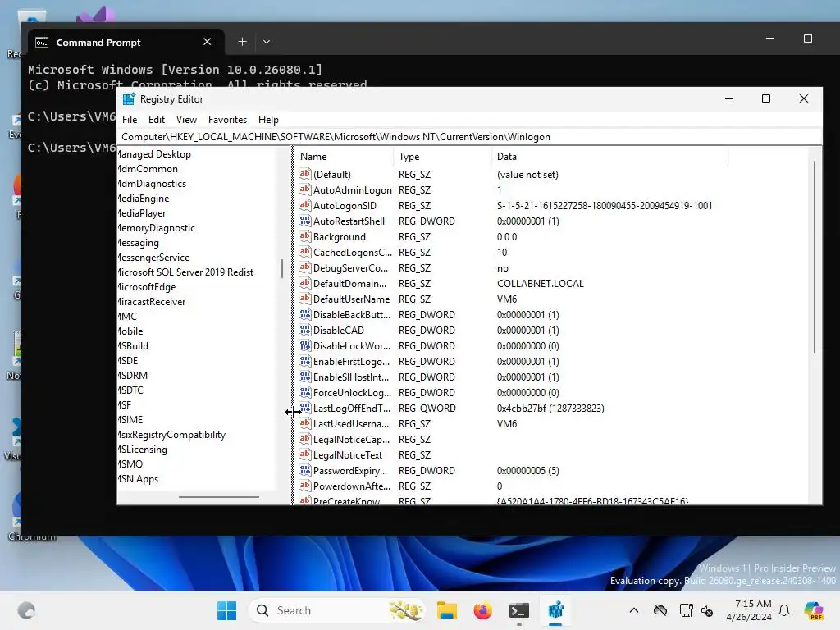Select the CachedLogonsC value name
Image resolution: width=840 pixels, height=630 pixels.
353,253
